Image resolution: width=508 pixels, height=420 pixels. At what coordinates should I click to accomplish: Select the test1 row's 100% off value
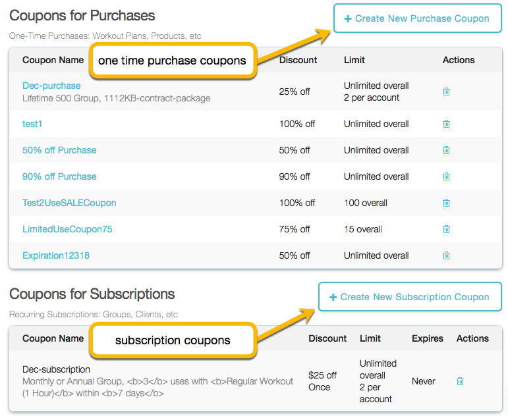pyautogui.click(x=296, y=124)
